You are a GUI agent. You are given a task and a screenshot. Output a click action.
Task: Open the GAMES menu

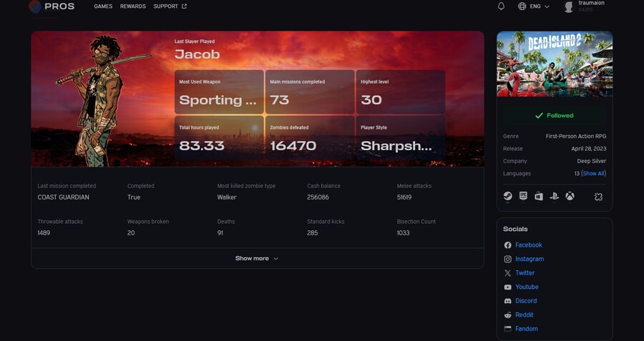coord(103,6)
